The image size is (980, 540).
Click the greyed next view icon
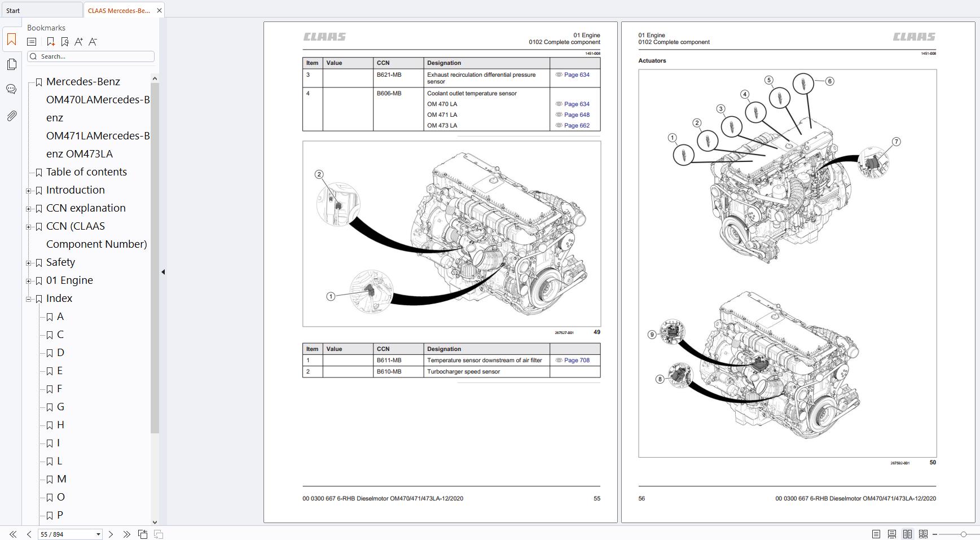pyautogui.click(x=159, y=534)
